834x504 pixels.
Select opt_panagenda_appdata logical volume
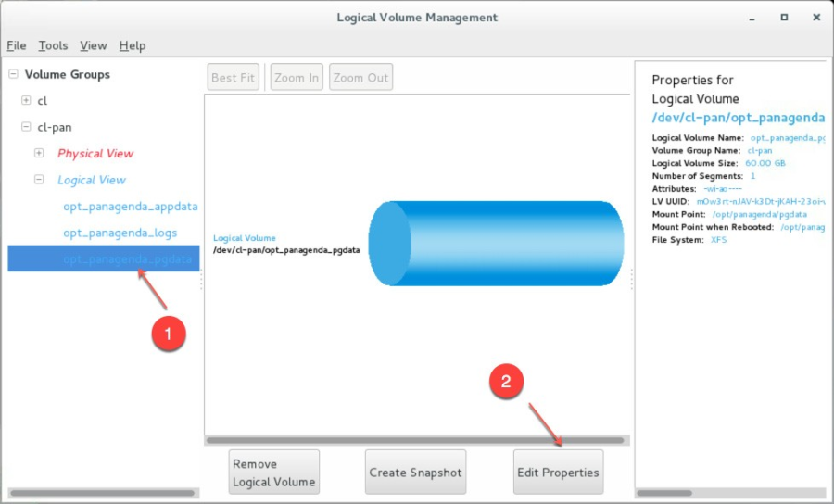point(130,207)
